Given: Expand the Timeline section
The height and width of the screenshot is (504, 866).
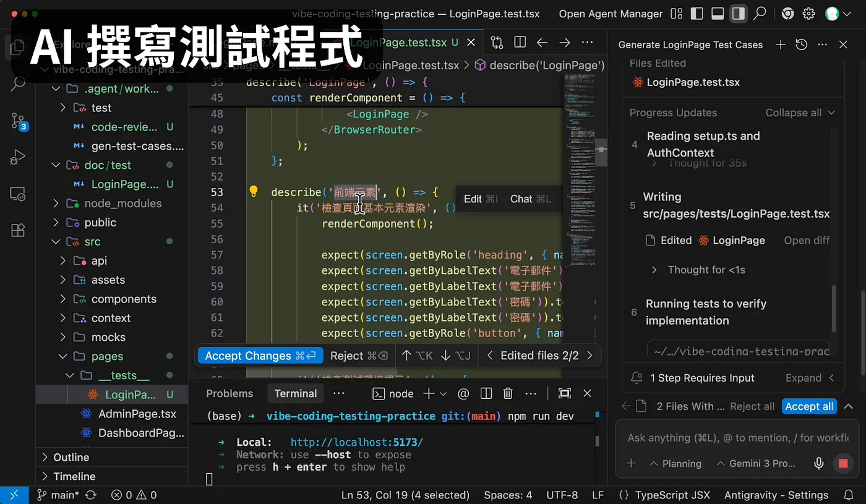Looking at the screenshot, I should coord(112,476).
